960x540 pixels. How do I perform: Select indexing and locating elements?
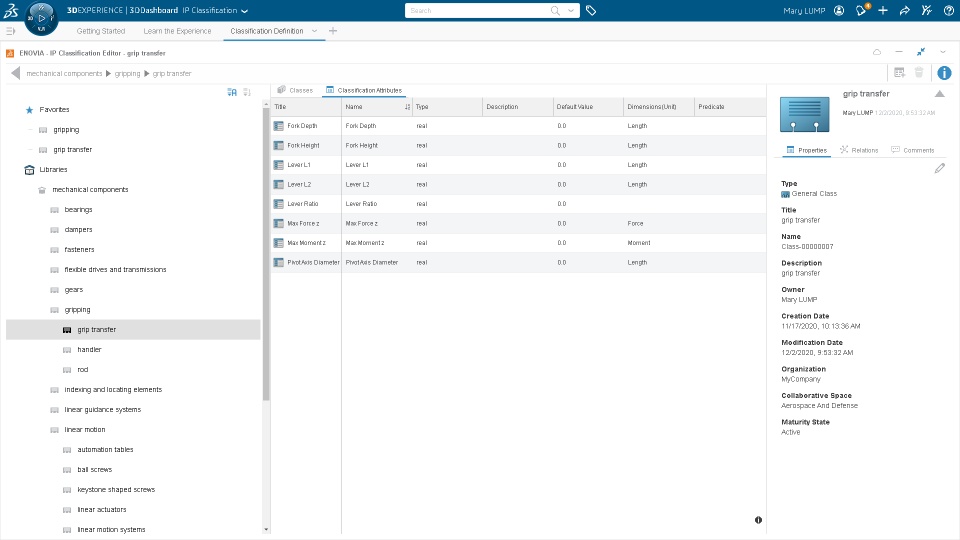click(x=113, y=389)
